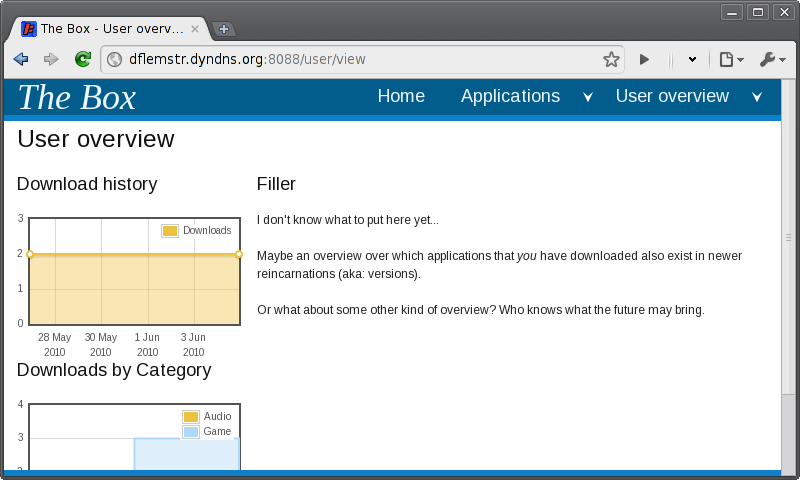The image size is (800, 480).
Task: Click the browser forward arrow
Action: coord(51,60)
